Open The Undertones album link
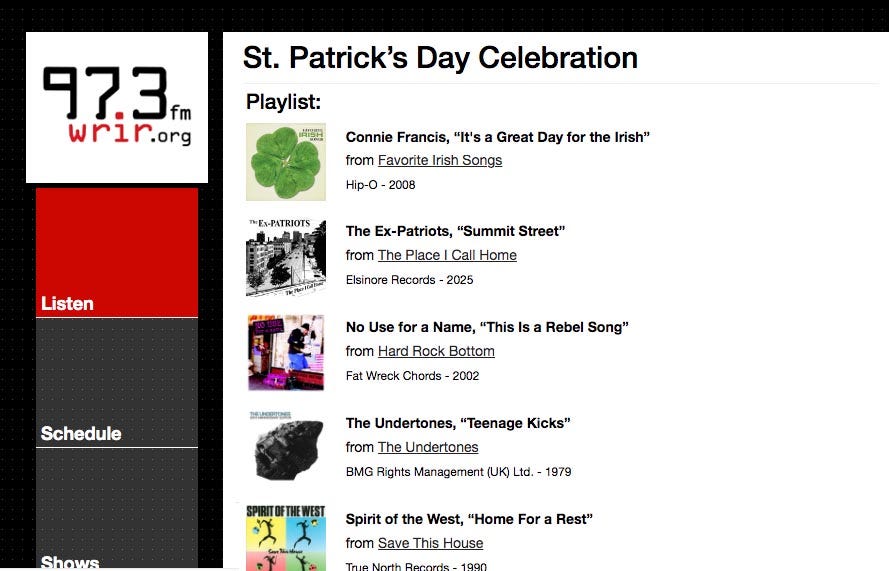889x571 pixels. coord(428,447)
